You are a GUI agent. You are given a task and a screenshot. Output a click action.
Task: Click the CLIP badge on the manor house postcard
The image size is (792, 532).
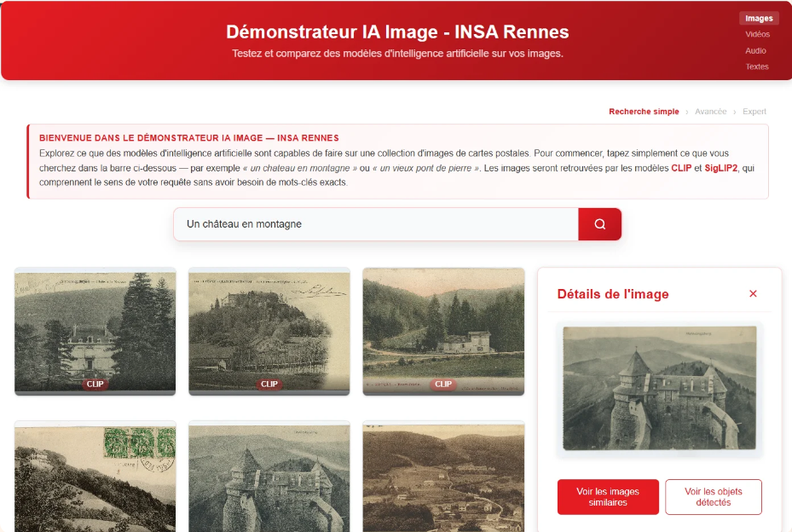tap(95, 384)
